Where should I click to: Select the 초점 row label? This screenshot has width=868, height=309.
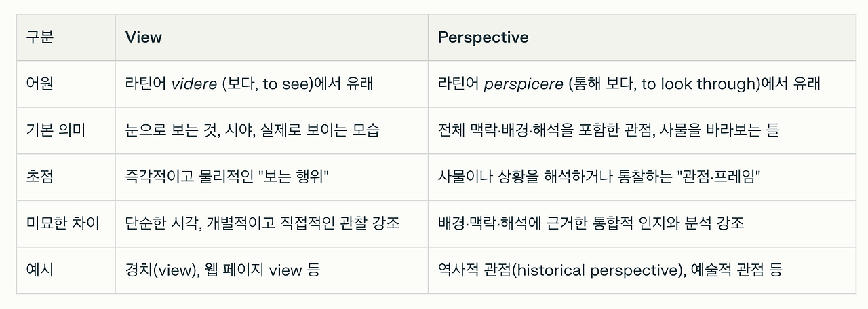[x=40, y=177]
